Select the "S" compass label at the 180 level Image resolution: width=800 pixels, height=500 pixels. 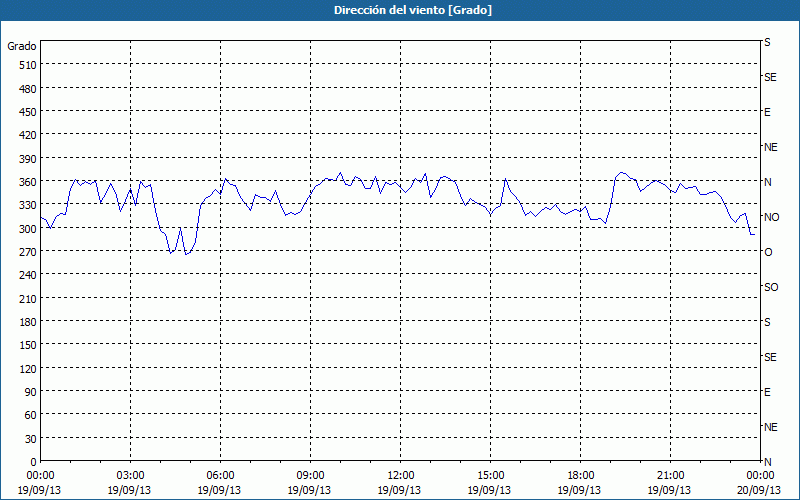767,322
